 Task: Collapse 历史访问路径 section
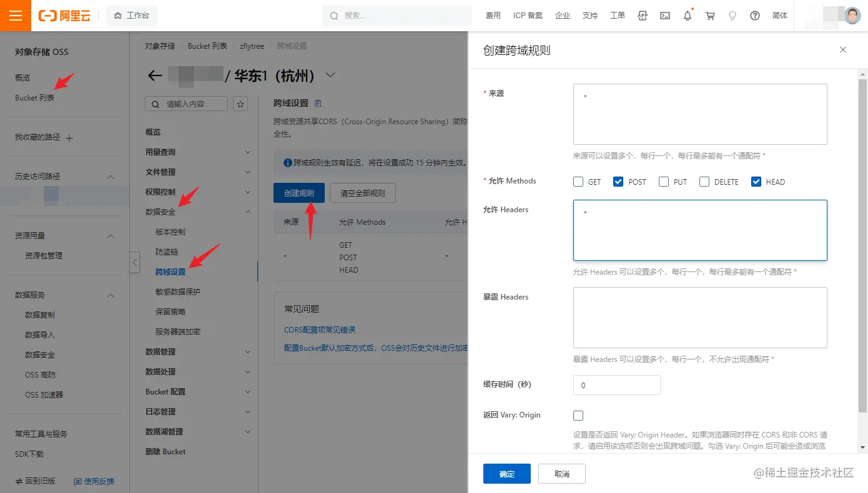point(111,177)
